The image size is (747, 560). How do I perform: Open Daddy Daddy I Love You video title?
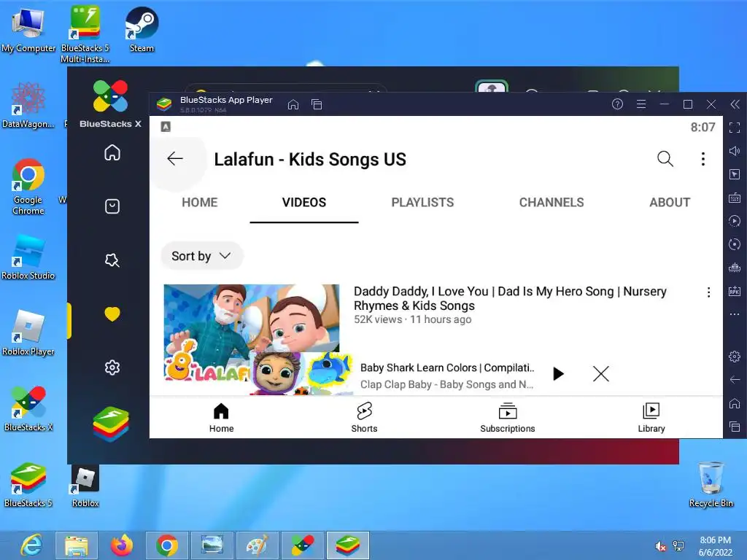[x=510, y=298]
